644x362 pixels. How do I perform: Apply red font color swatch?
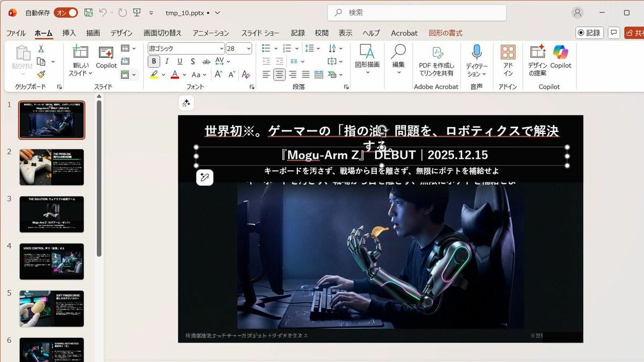(x=175, y=74)
